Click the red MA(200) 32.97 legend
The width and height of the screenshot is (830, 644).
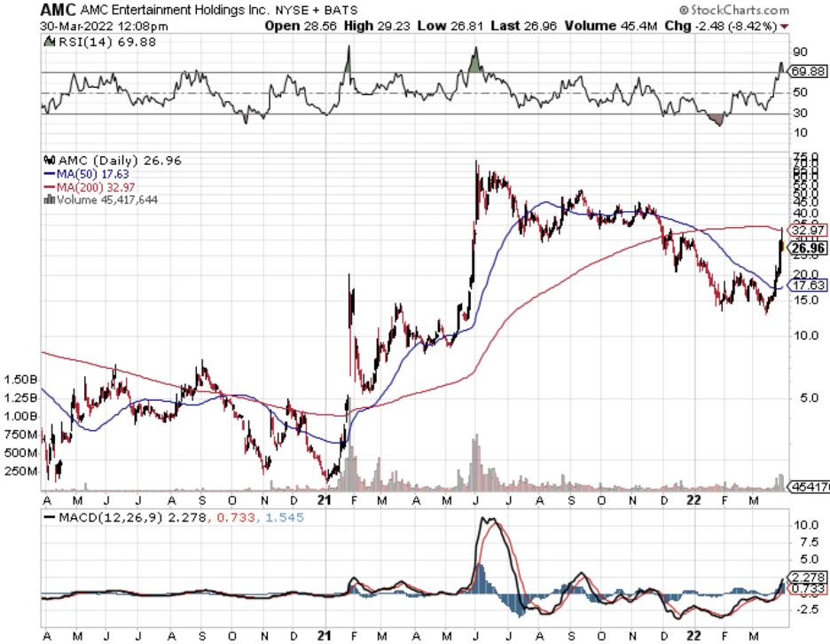tap(90, 187)
